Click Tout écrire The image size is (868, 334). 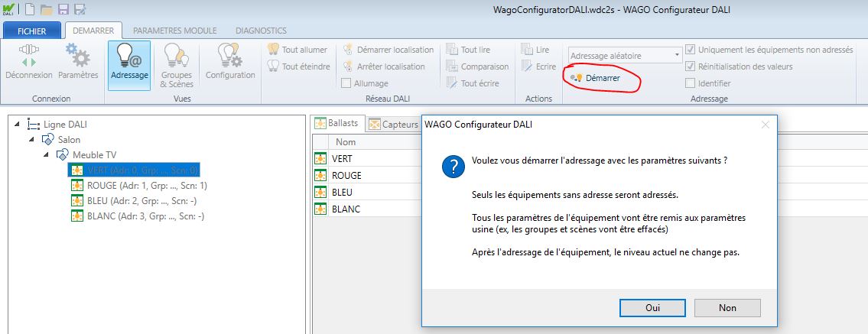pyautogui.click(x=472, y=83)
